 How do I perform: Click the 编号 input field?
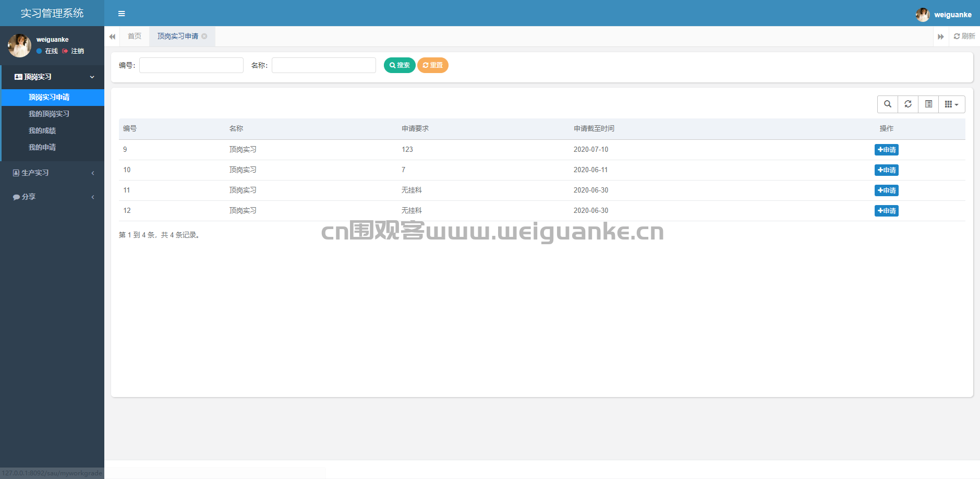point(191,65)
